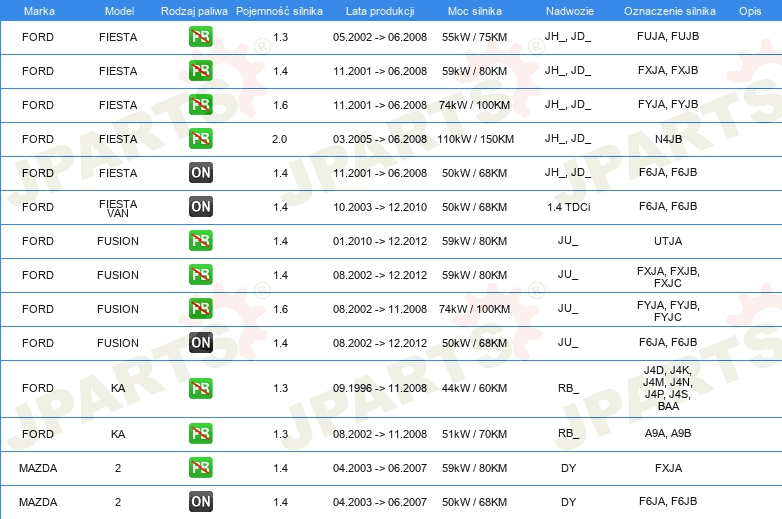This screenshot has width=782, height=519.
Task: Select engine codes FXJA, FXJB, FXJC
Action: [668, 277]
